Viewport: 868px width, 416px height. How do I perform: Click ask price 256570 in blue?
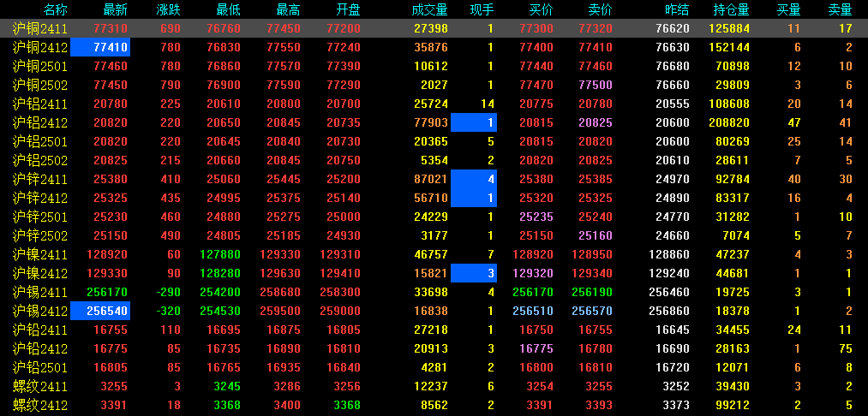click(592, 312)
